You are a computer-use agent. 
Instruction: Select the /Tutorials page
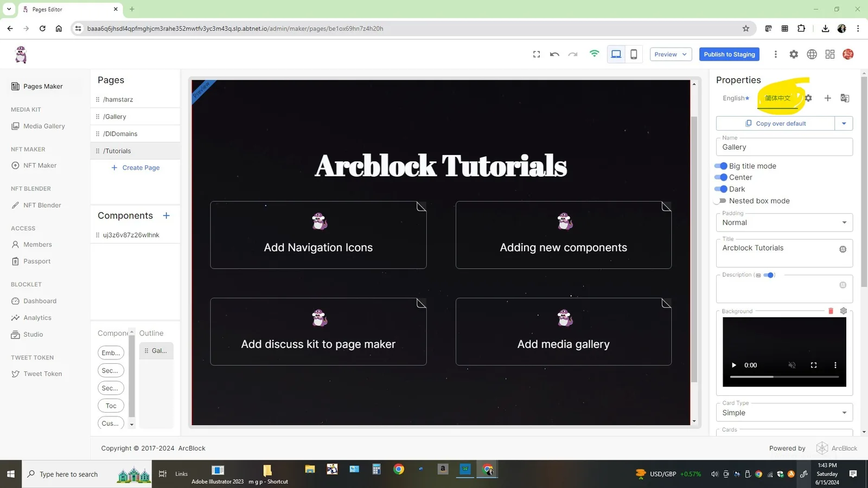(x=135, y=151)
